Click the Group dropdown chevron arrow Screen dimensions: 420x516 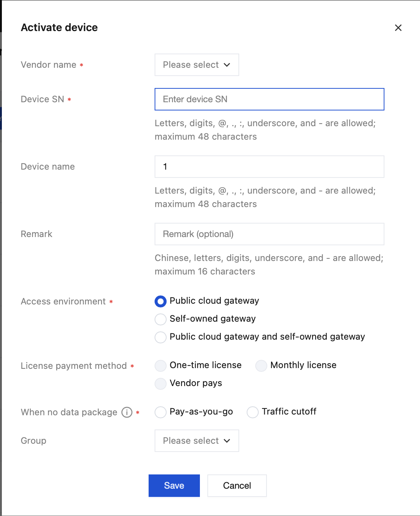click(x=227, y=441)
